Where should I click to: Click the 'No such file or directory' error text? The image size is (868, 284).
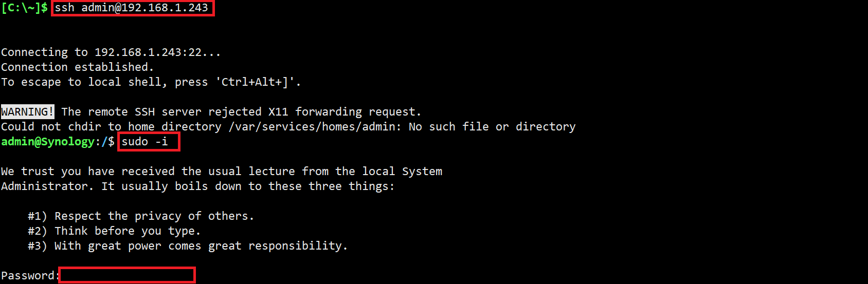(x=492, y=127)
